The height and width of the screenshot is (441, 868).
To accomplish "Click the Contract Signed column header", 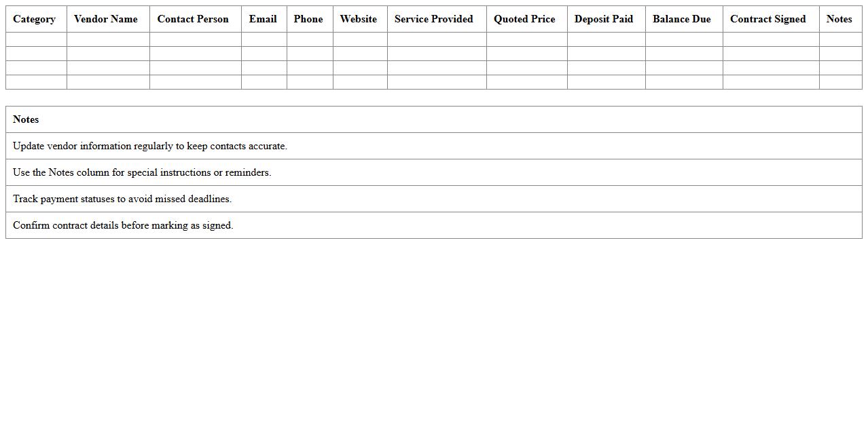I will tap(768, 19).
